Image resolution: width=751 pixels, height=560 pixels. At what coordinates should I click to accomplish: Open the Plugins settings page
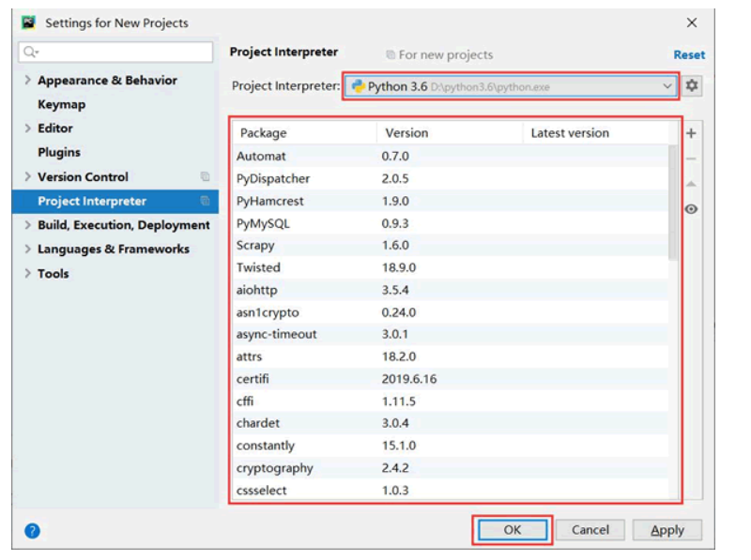tap(59, 152)
